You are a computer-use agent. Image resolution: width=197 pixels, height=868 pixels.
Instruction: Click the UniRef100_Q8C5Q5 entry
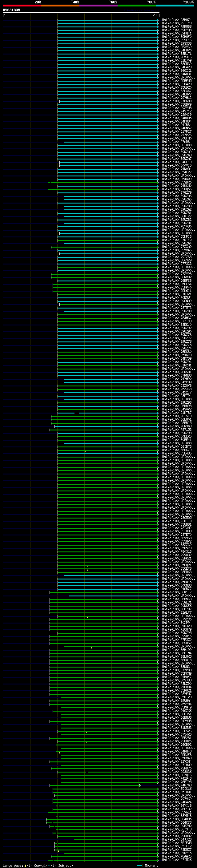pos(177,518)
